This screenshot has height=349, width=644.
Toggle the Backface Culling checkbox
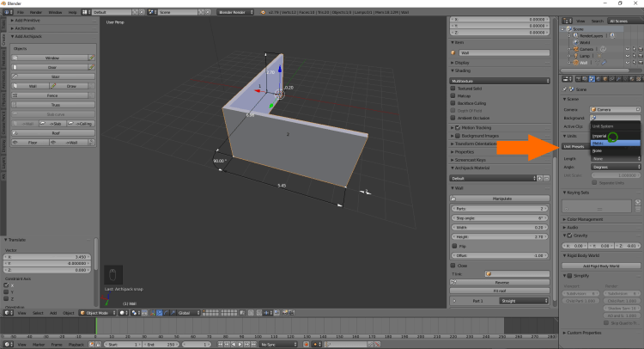tap(454, 103)
